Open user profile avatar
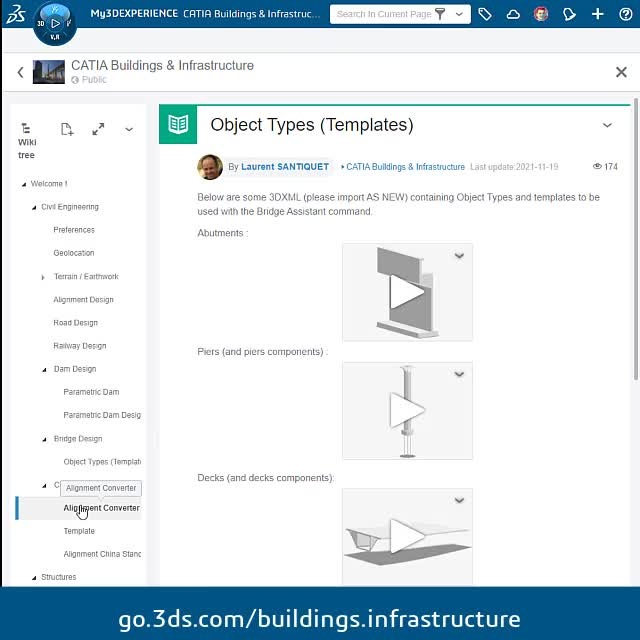The image size is (640, 640). (541, 14)
